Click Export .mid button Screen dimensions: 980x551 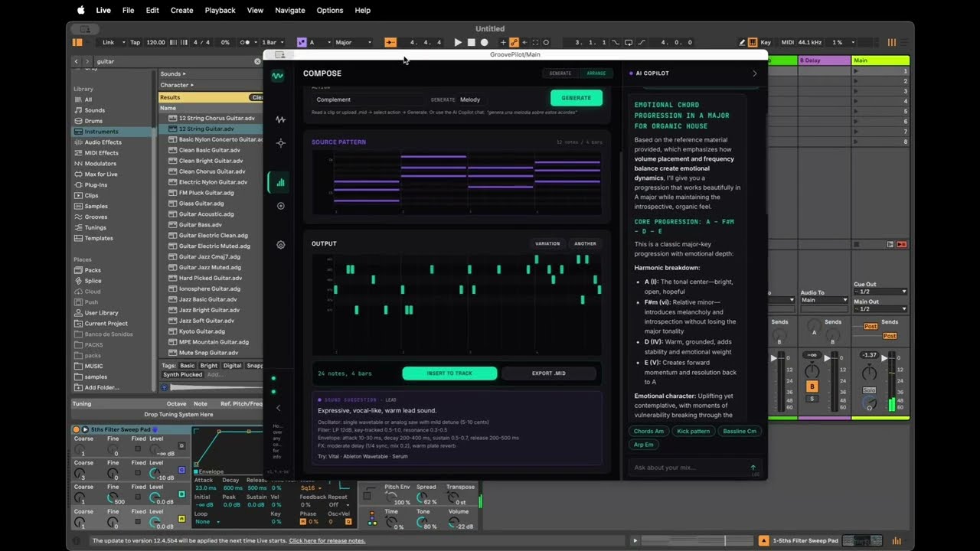click(549, 373)
